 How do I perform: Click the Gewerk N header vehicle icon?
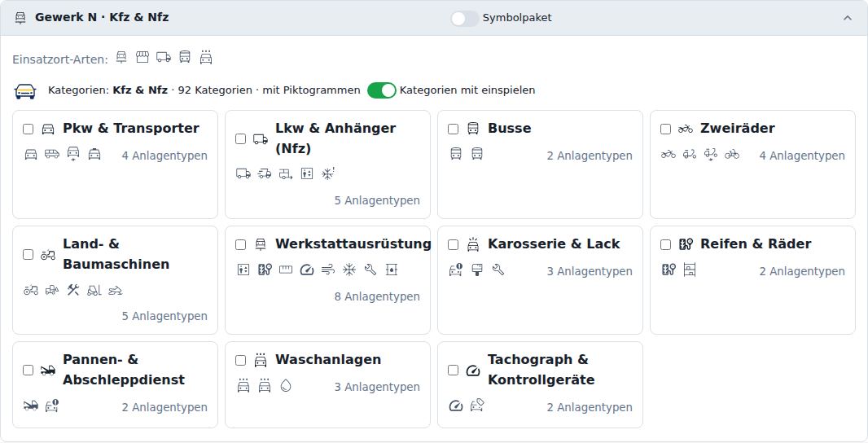tap(20, 18)
